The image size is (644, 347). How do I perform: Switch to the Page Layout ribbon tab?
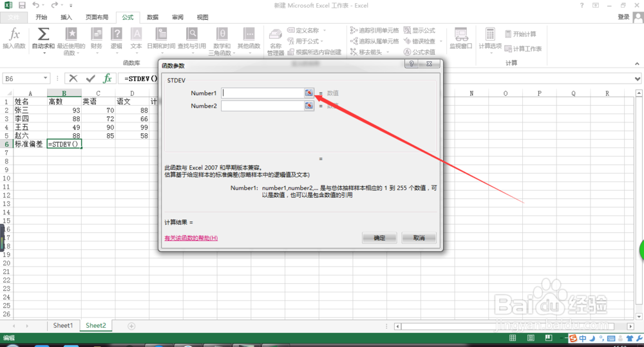click(x=97, y=17)
